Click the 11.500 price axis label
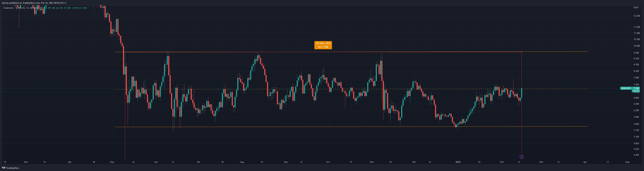The image size is (644, 171). pos(637,27)
